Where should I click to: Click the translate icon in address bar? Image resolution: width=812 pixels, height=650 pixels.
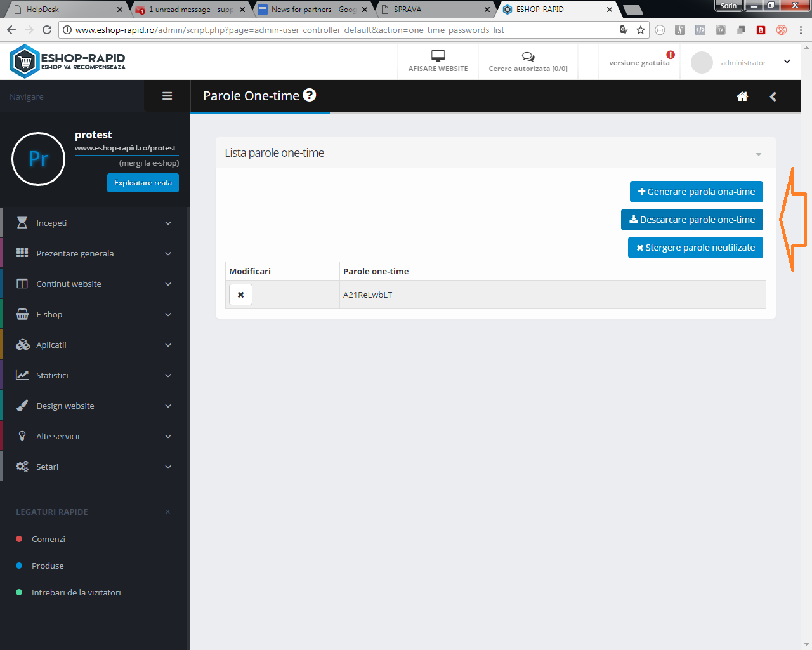click(625, 30)
